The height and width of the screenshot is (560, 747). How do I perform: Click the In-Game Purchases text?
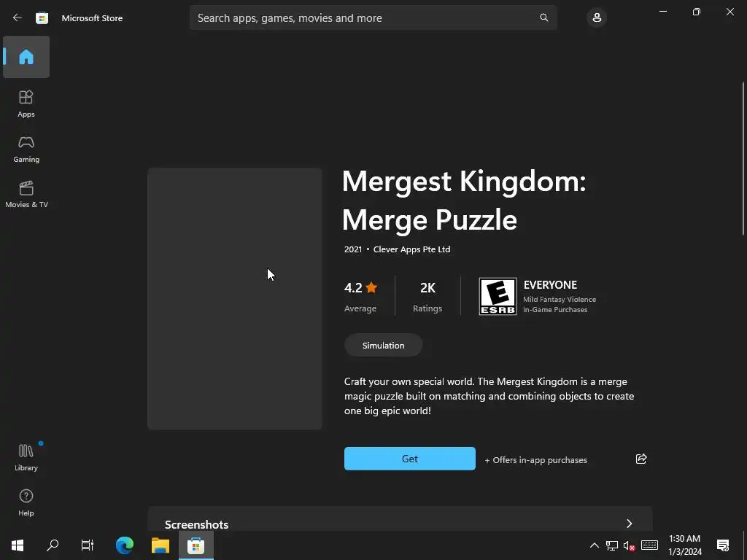click(555, 309)
